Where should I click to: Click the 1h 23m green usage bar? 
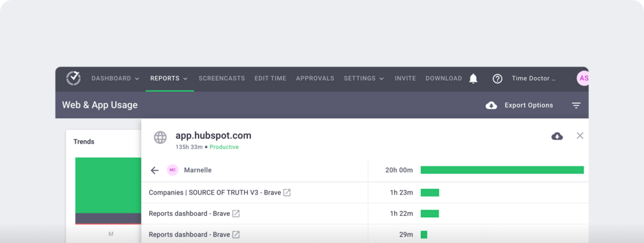pos(430,193)
